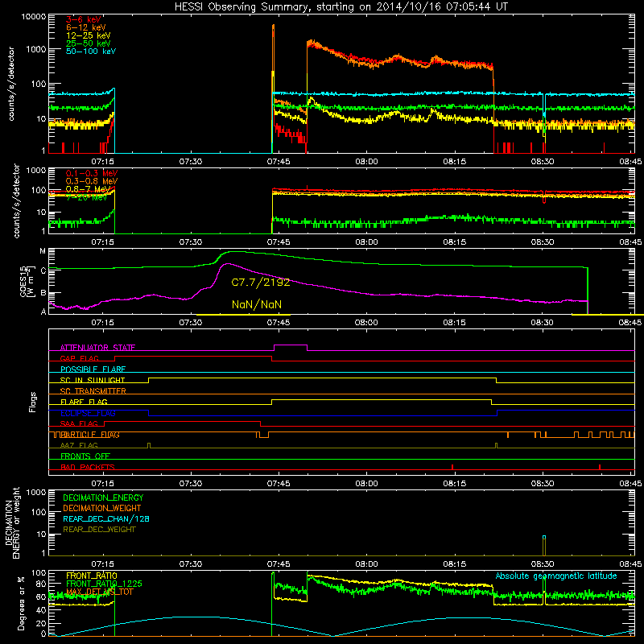
Task: Select the POSSIBLE_FLARE flag label
Action: pos(93,369)
